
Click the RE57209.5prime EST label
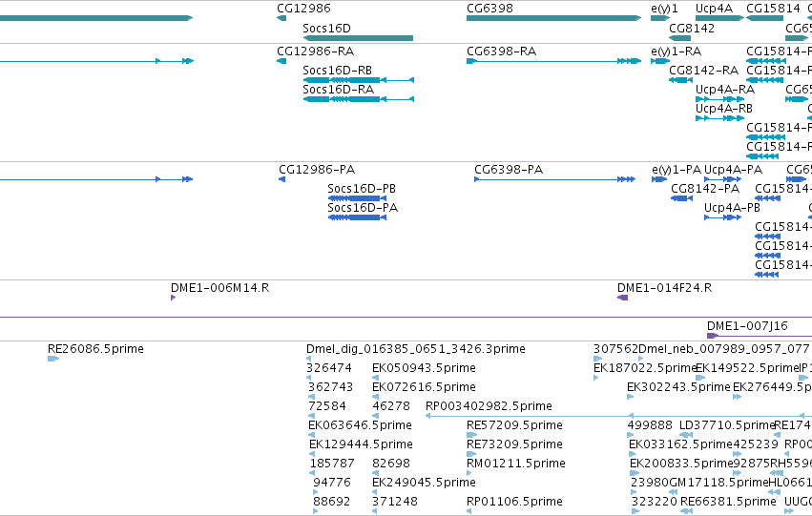(514, 425)
